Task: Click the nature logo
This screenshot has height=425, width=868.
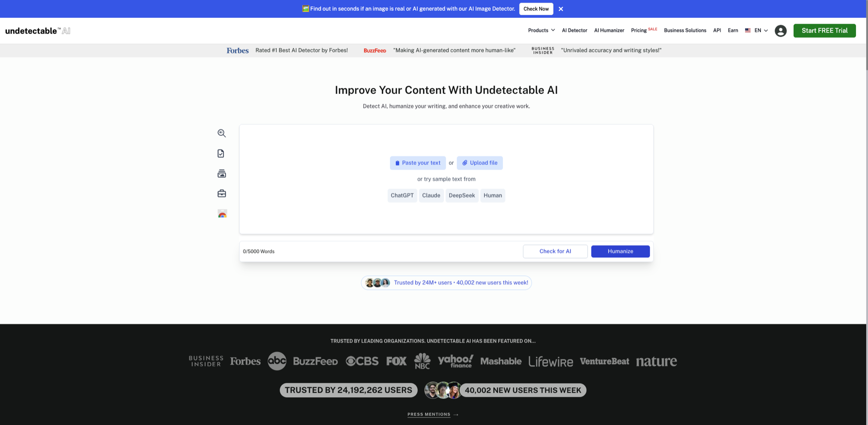Action: (x=656, y=361)
